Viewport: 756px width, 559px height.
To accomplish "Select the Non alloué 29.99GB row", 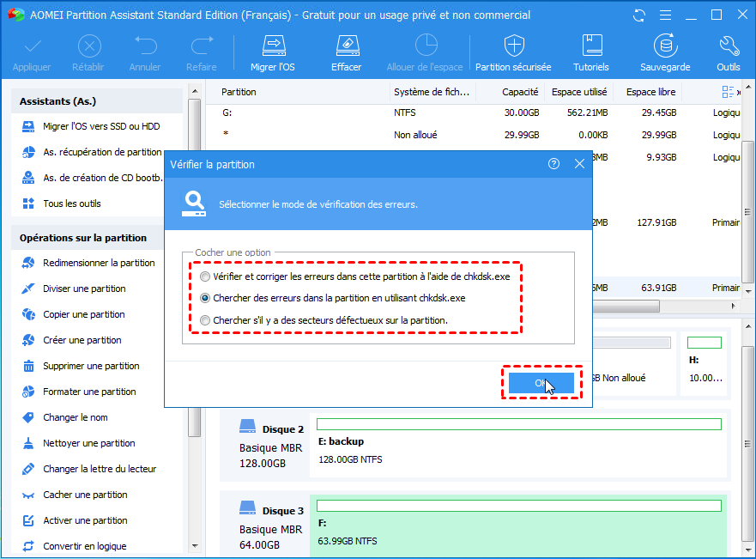I will (x=475, y=135).
